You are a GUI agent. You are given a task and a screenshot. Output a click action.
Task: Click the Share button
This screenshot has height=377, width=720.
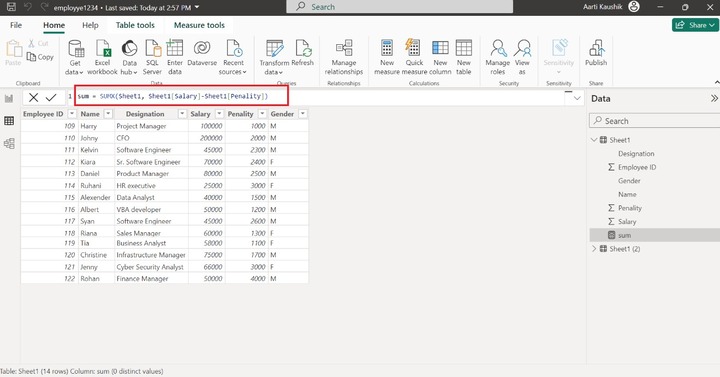(695, 25)
